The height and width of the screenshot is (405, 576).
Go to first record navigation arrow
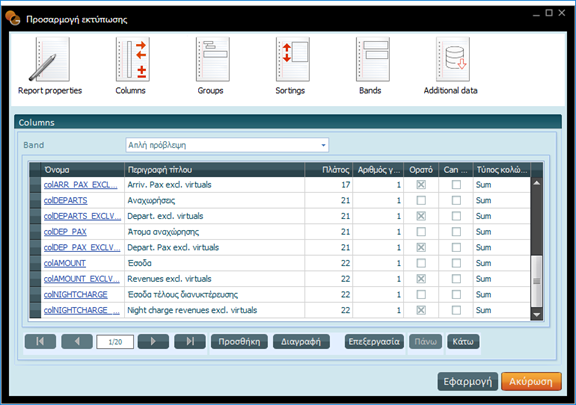click(40, 341)
